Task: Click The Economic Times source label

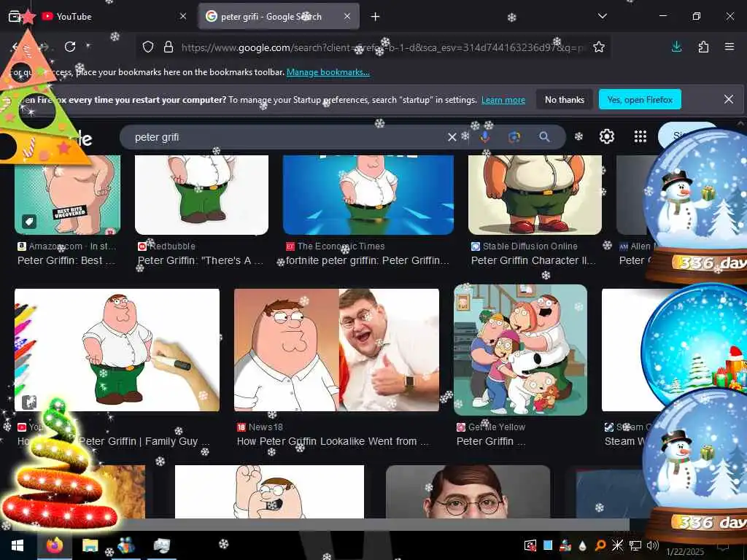Action: [341, 246]
